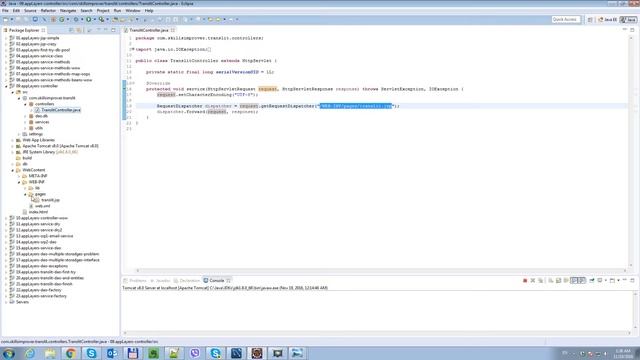The image size is (640, 360).
Task: Toggle Scroll Lock in the Console toolbar
Action: pos(558,280)
